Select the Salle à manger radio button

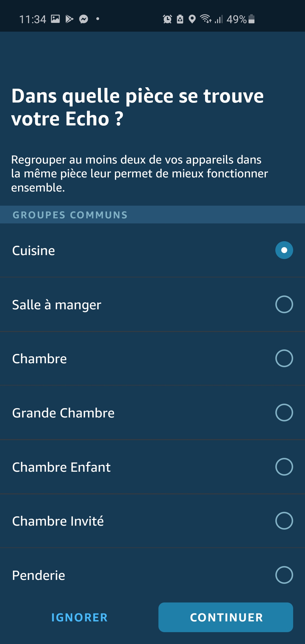click(284, 304)
